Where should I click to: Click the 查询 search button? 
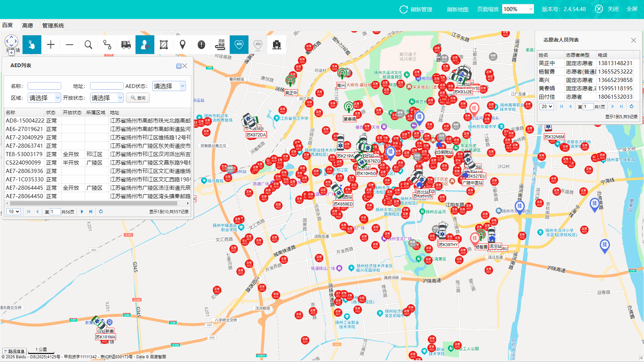tap(138, 98)
